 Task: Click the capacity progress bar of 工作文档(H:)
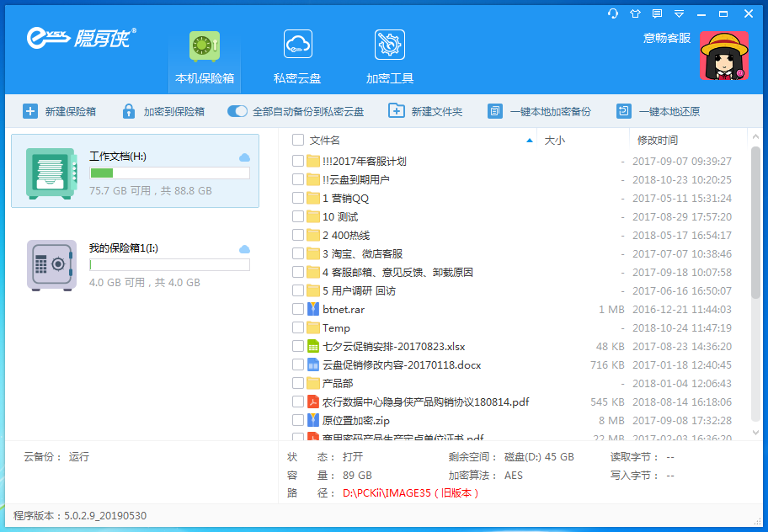coord(168,173)
